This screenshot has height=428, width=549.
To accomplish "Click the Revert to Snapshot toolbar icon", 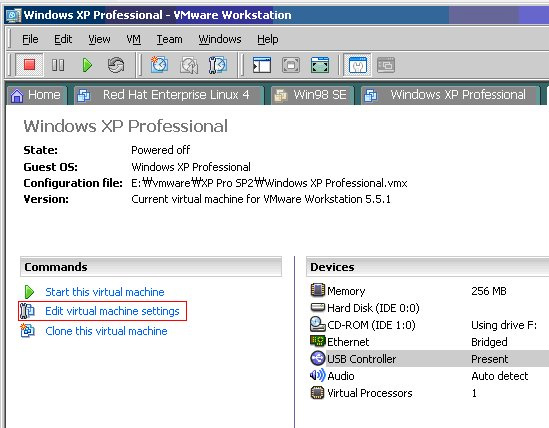I will [x=188, y=65].
